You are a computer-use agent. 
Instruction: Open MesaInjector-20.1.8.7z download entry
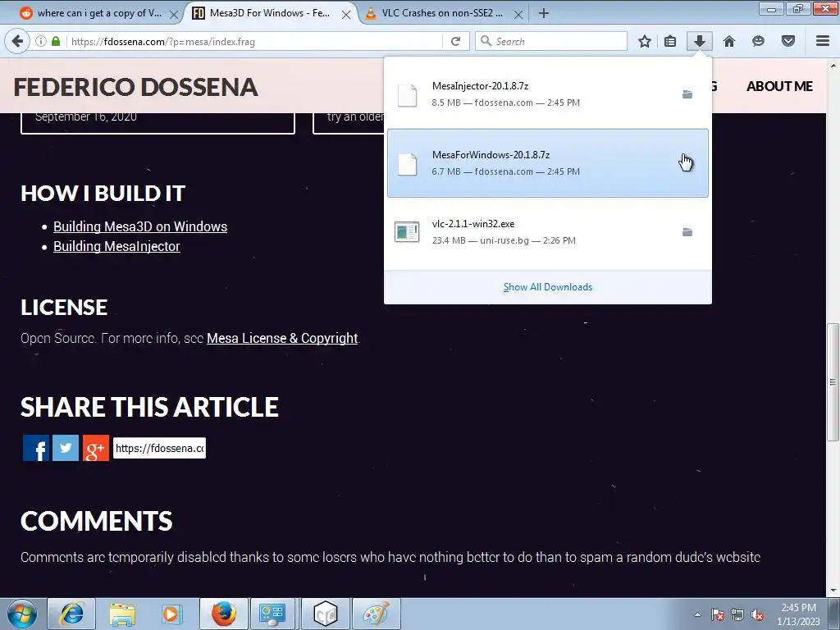[x=547, y=94]
